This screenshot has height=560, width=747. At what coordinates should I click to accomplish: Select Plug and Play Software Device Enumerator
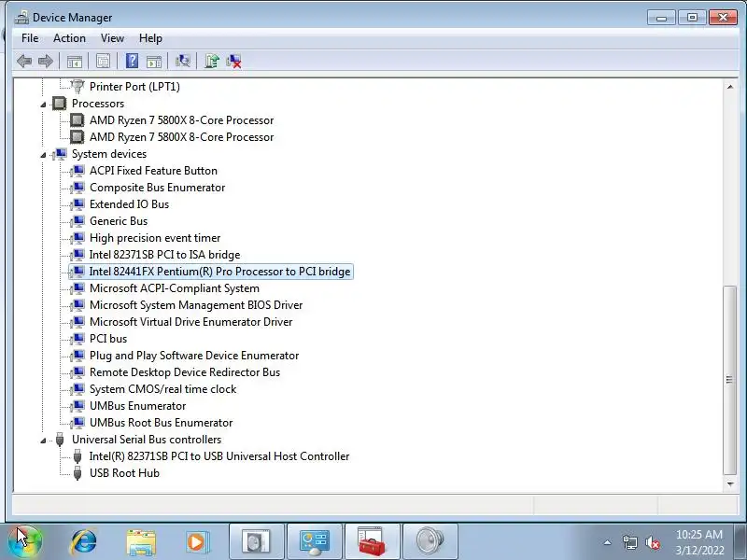[x=194, y=356]
